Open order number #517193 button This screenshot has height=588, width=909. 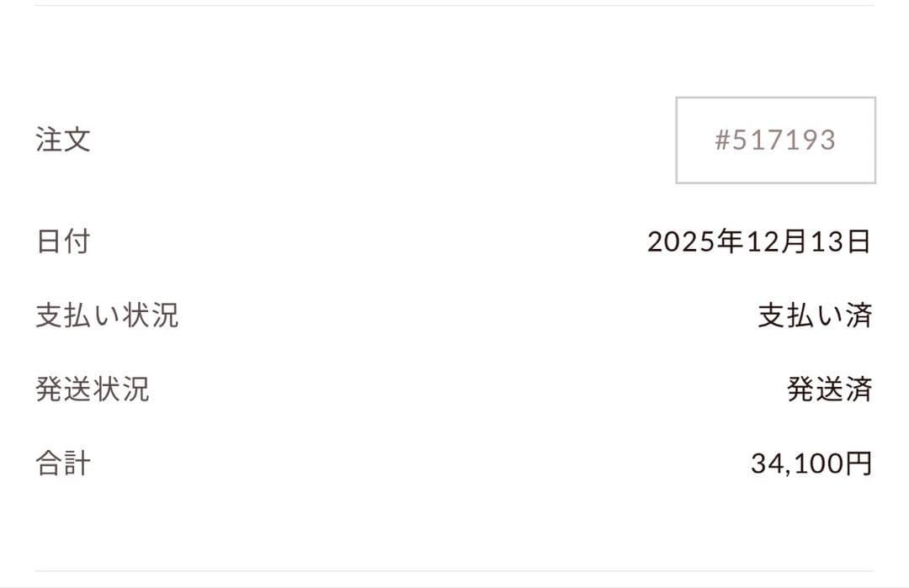tap(775, 140)
